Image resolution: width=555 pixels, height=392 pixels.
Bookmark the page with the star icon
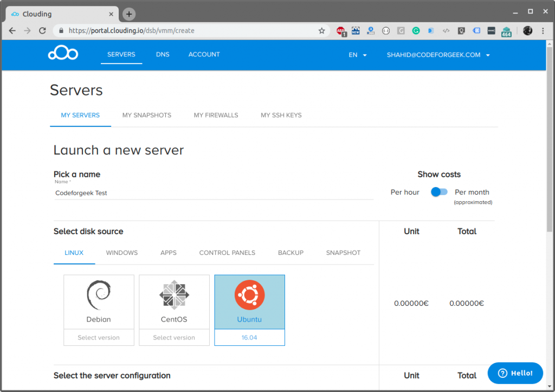[322, 31]
